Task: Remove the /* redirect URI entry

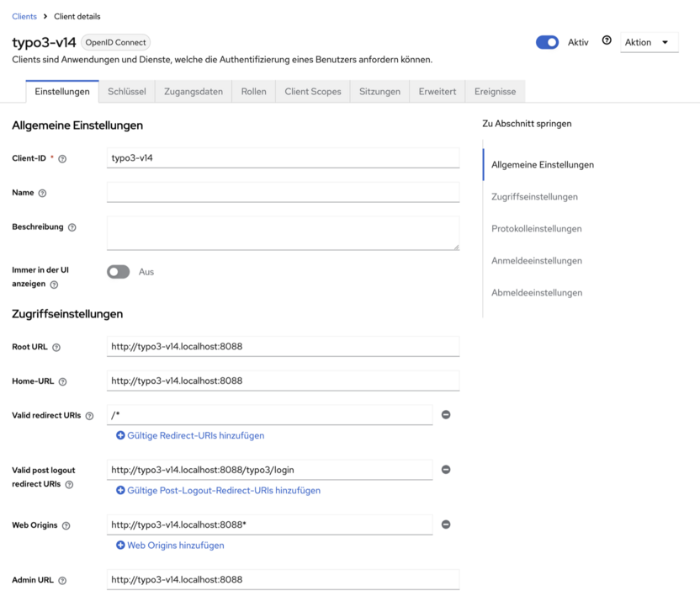Action: tap(446, 415)
